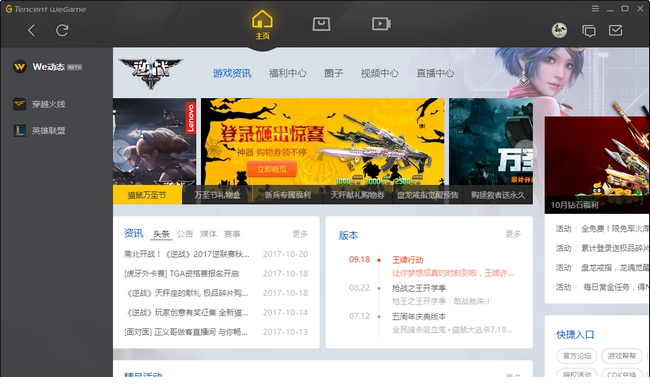Click the 立即砸瓜 banner button
This screenshot has height=392, width=650.
(x=272, y=169)
